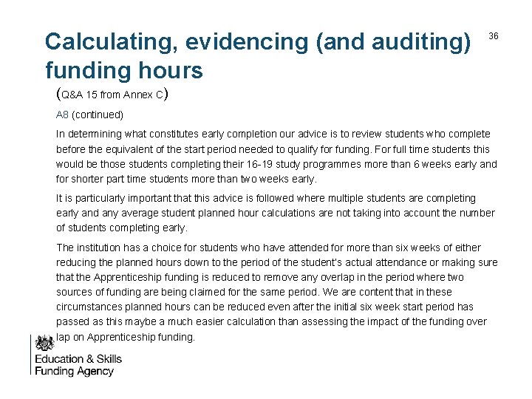Click the Education & Skills Funding Agency logo text
The image size is (532, 399).
(78, 365)
